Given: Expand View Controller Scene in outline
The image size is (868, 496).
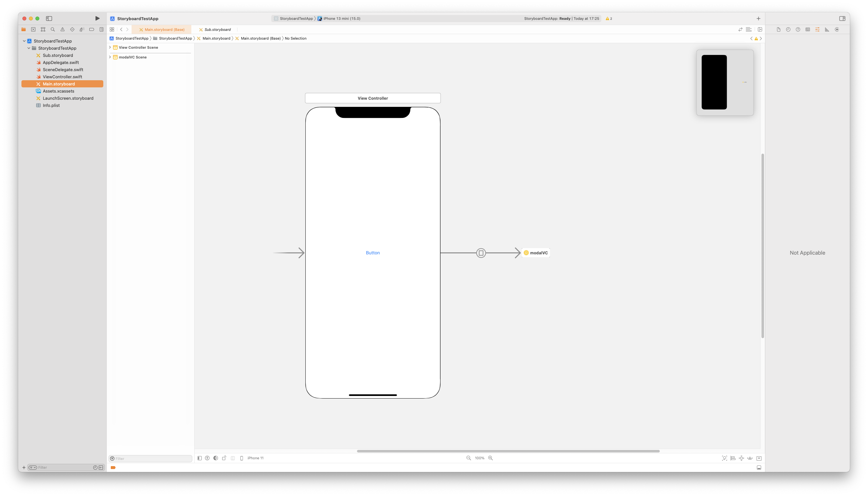Looking at the screenshot, I should [110, 47].
